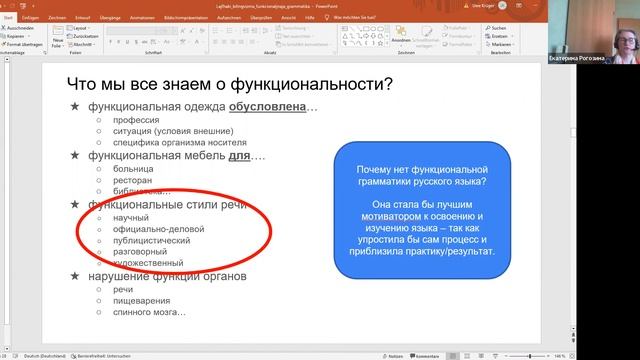Click the Uwe Krüger account name

[x=483, y=6]
